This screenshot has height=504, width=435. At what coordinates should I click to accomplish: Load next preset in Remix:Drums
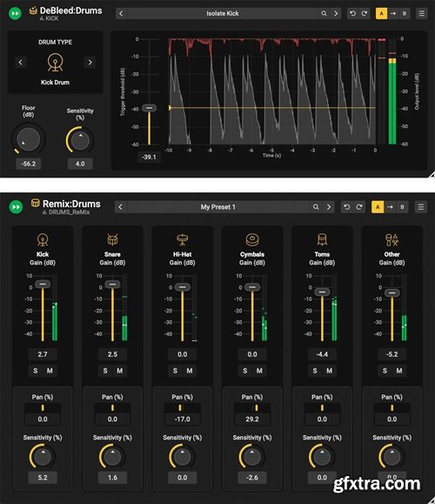[329, 207]
